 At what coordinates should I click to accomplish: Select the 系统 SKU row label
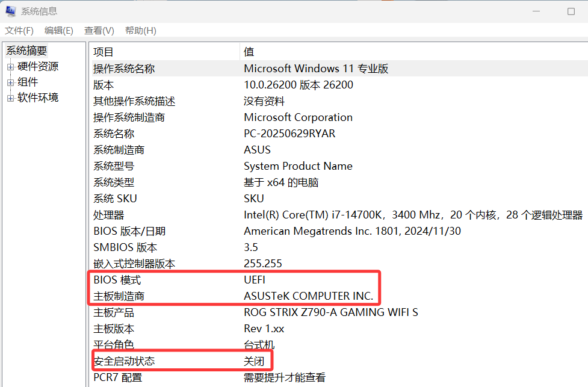[115, 199]
